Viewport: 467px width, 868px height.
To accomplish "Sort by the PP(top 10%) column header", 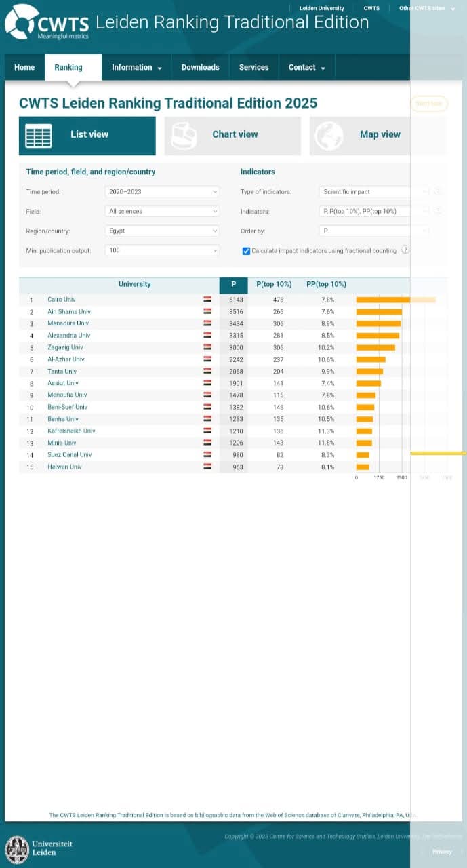I will 326,285.
